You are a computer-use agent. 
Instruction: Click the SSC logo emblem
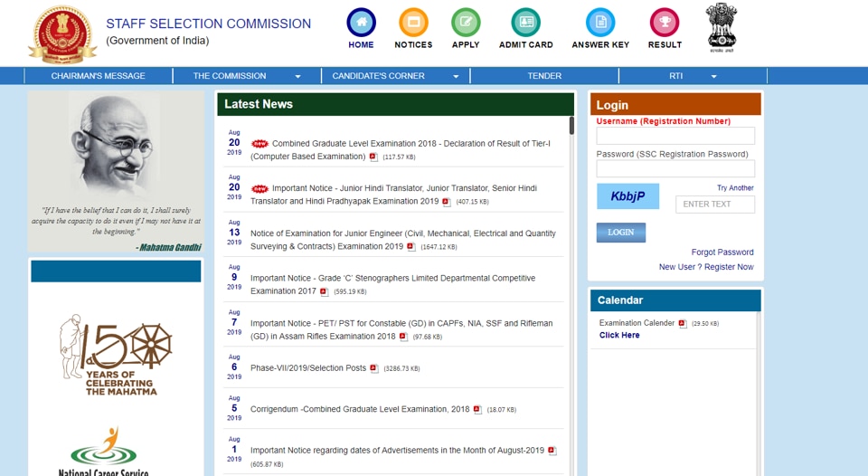pos(62,34)
